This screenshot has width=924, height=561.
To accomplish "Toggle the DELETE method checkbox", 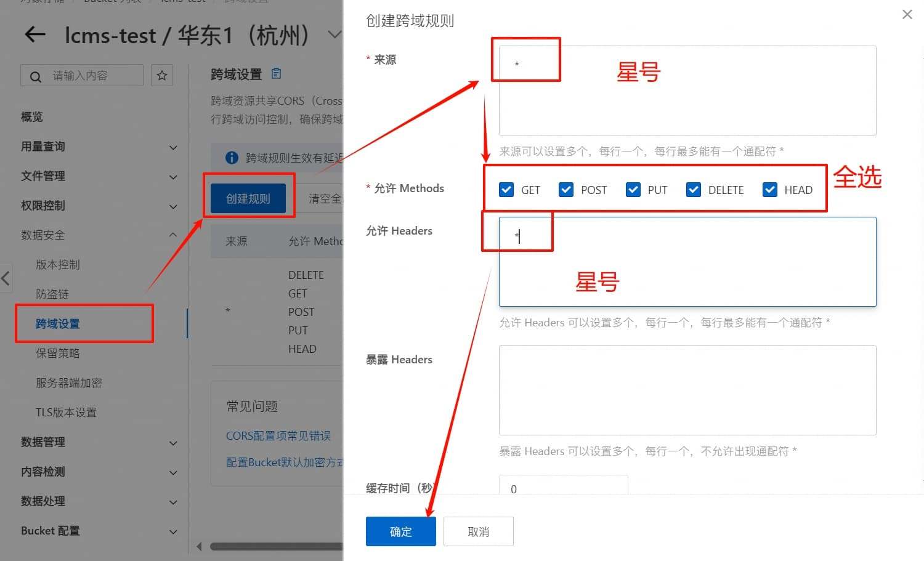I will tap(694, 190).
